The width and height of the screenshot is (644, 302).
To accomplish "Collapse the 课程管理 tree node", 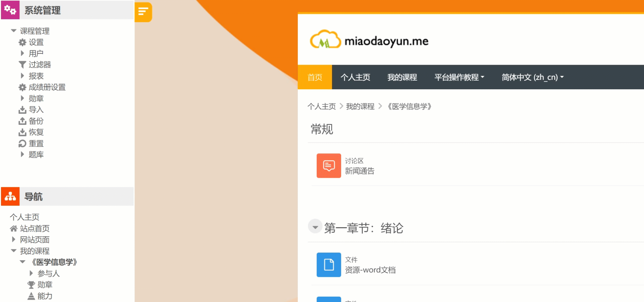I will coord(14,31).
